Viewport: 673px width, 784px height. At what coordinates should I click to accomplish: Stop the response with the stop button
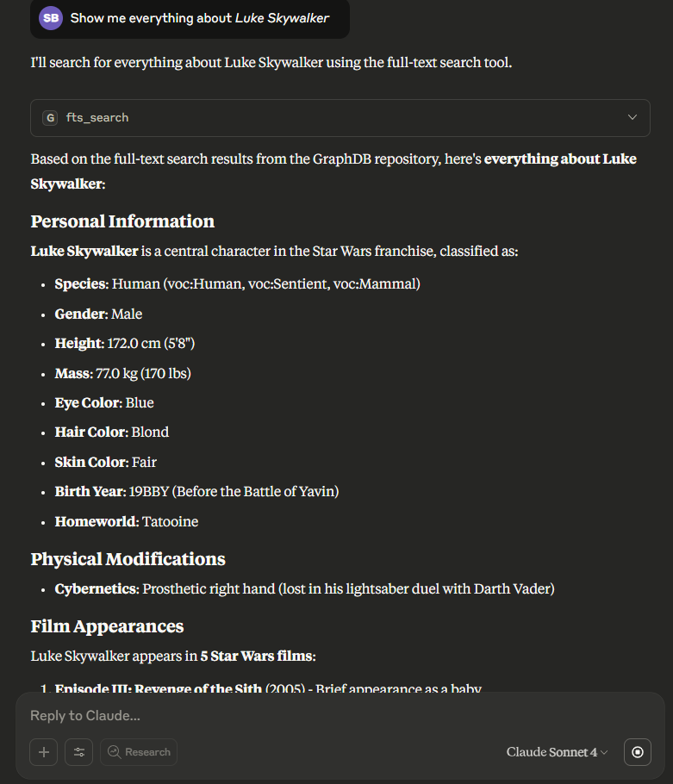[638, 752]
